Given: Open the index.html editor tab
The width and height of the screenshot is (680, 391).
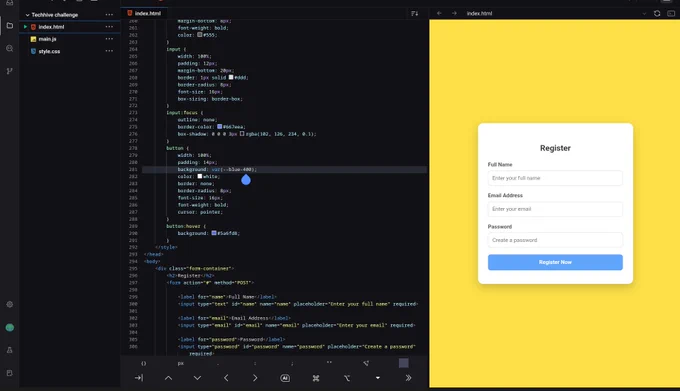Looking at the screenshot, I should tap(144, 13).
